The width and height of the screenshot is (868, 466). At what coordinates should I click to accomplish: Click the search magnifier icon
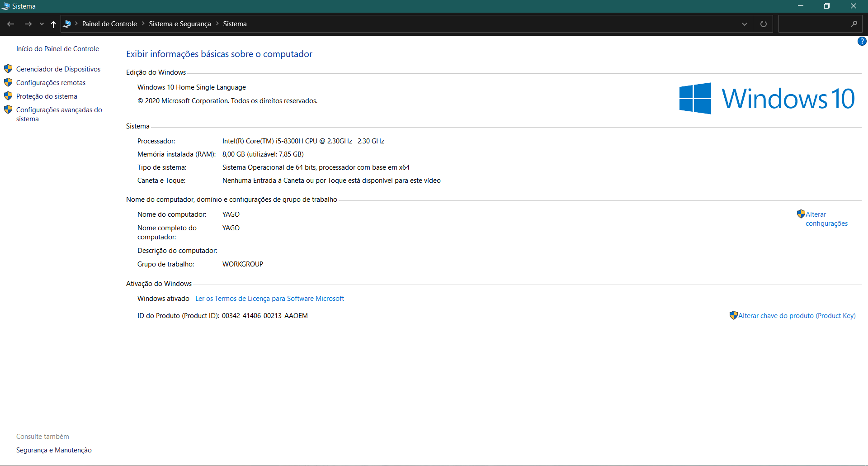pyautogui.click(x=854, y=24)
